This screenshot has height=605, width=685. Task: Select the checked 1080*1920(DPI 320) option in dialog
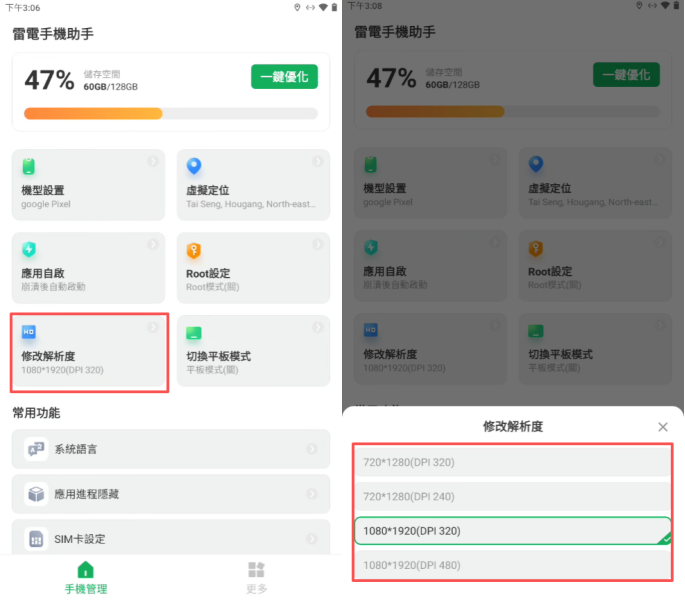click(512, 531)
